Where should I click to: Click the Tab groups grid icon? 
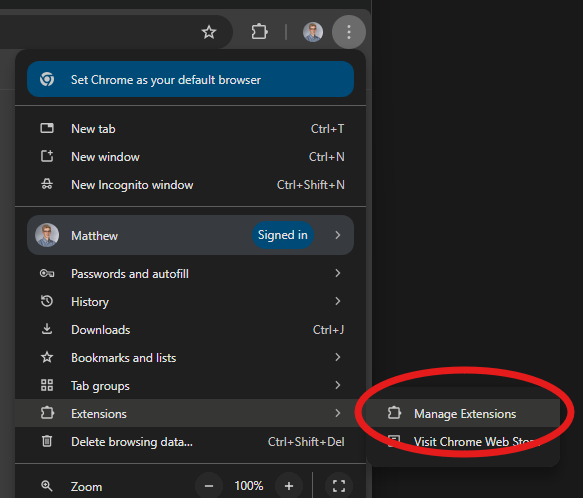tap(47, 385)
